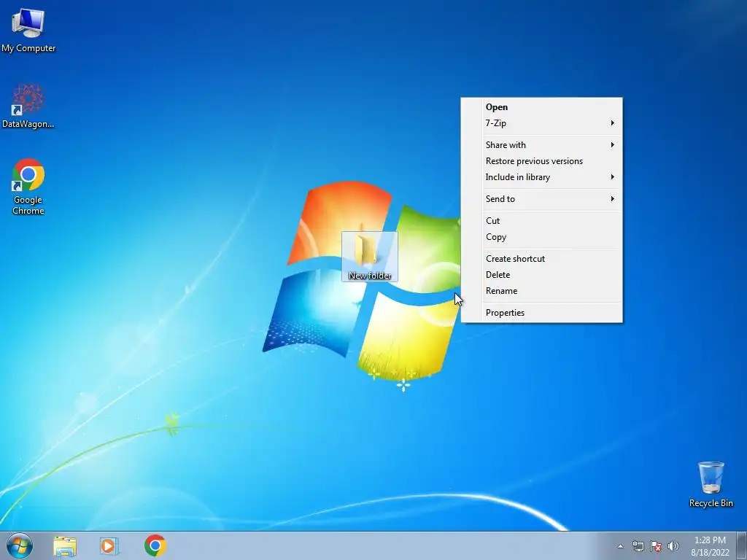Select the Recycle Bin icon

(711, 484)
